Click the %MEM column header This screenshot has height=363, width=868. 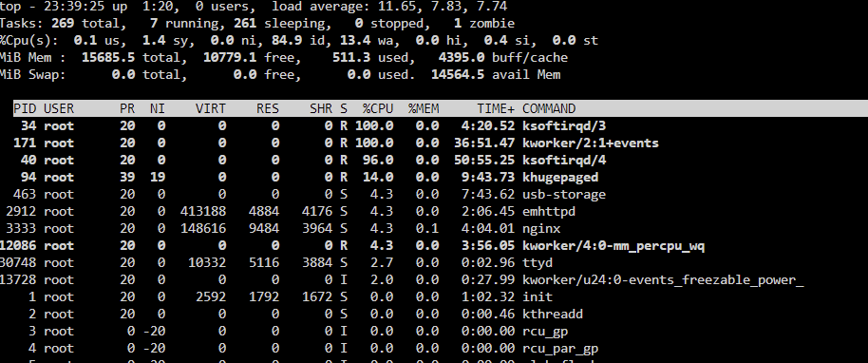pos(424,108)
